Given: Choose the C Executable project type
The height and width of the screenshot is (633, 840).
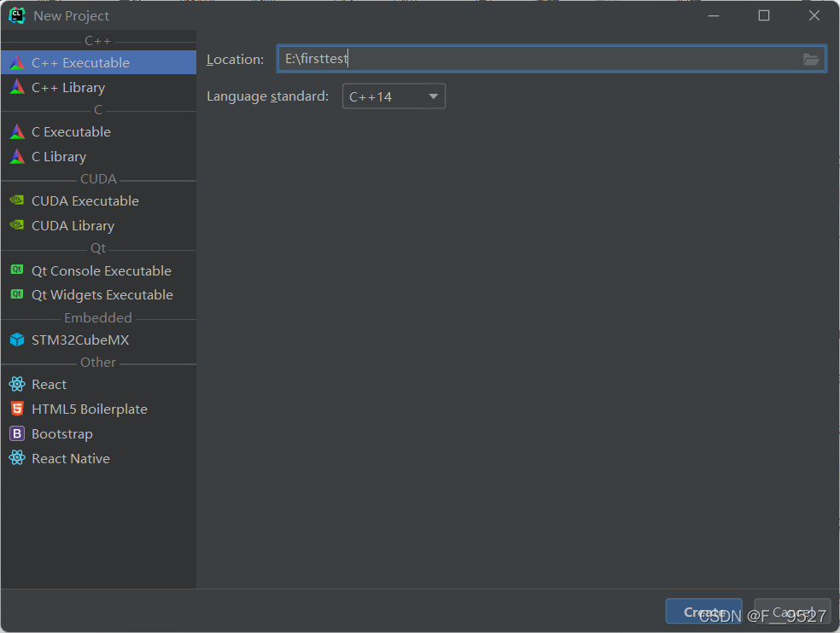Looking at the screenshot, I should (x=98, y=131).
